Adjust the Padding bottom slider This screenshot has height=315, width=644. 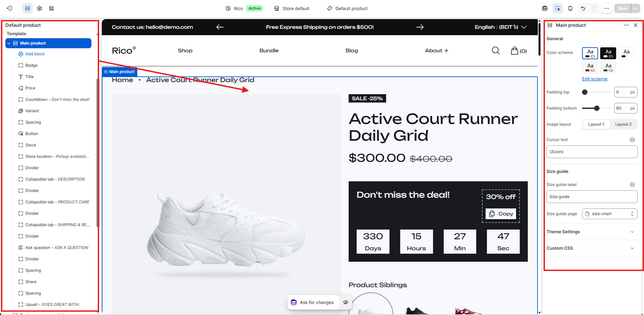[x=597, y=108]
